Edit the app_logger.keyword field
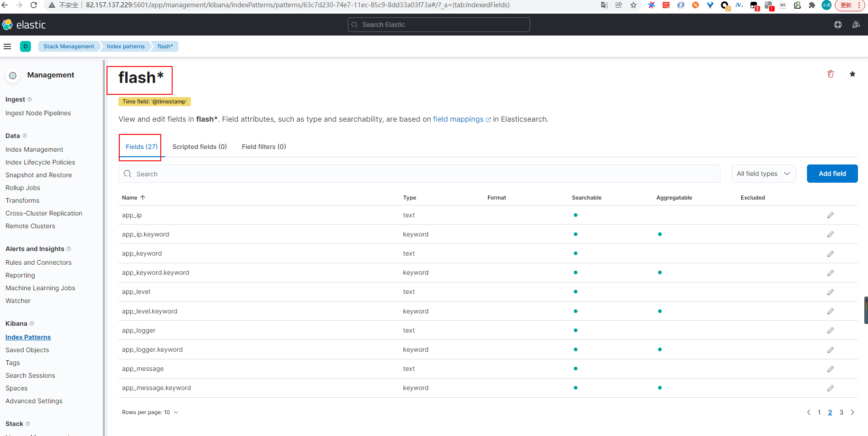This screenshot has width=868, height=436. pyautogui.click(x=831, y=350)
